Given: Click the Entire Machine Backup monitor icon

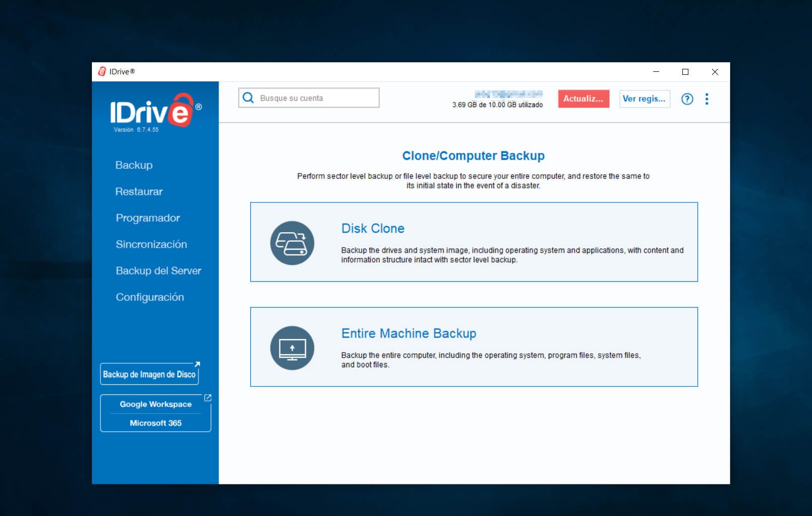Looking at the screenshot, I should 292,348.
